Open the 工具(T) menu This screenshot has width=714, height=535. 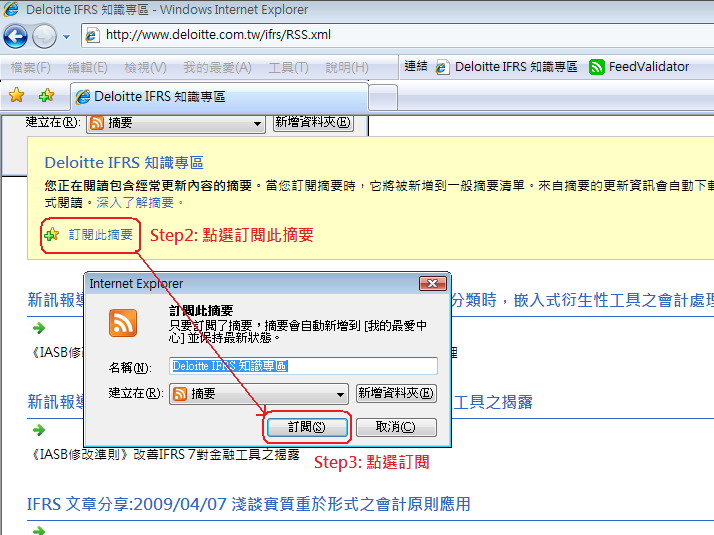point(288,67)
